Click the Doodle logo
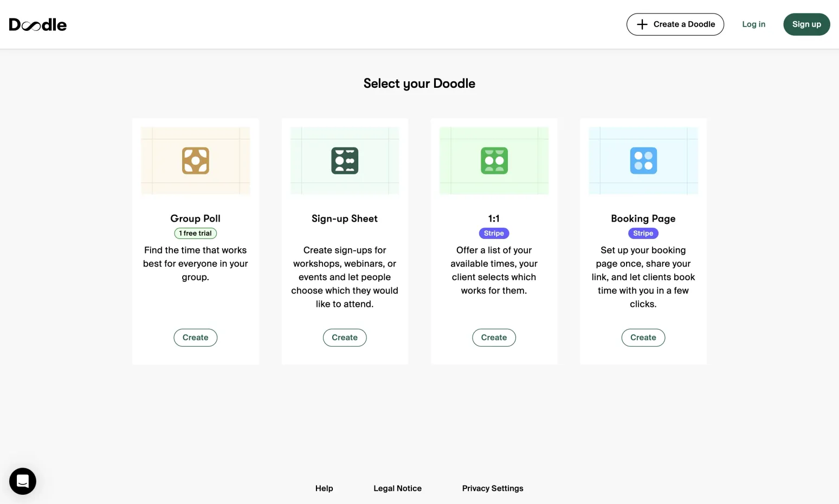This screenshot has width=839, height=504. 38,24
